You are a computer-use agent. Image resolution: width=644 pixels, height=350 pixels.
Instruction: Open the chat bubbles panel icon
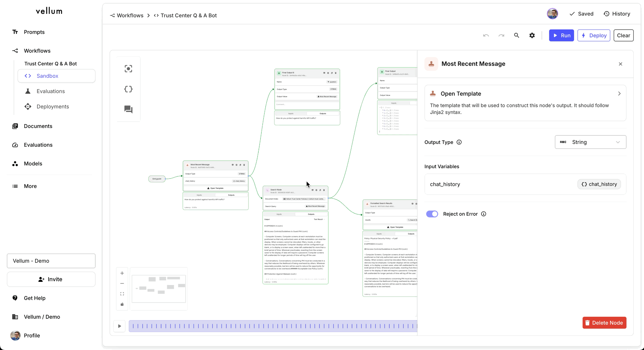pyautogui.click(x=128, y=109)
